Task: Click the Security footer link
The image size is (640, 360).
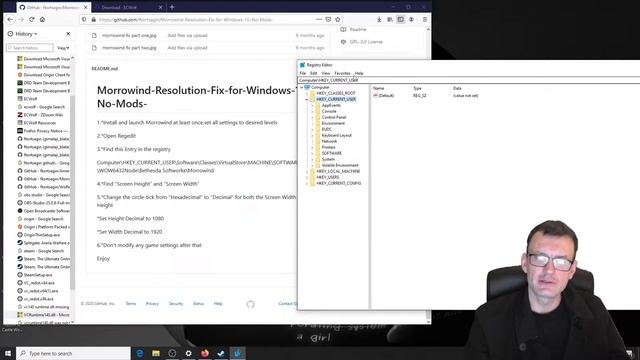Action: [x=176, y=304]
